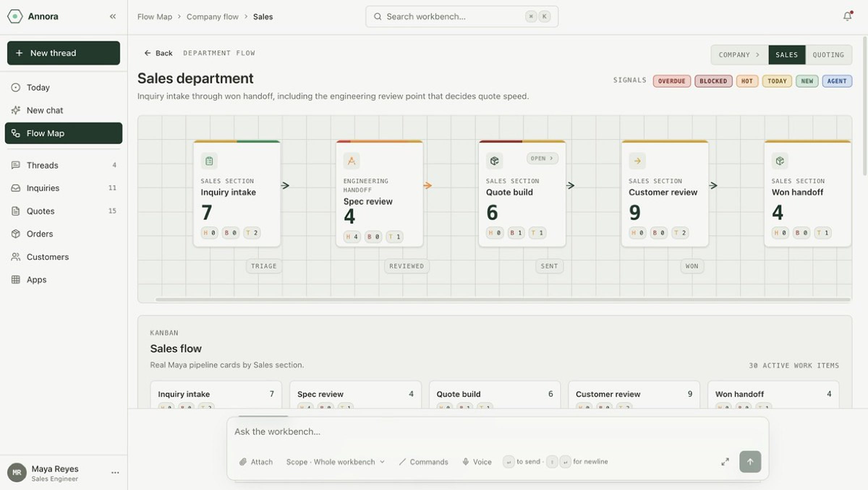The image size is (868, 490).
Task: Click the Threads message icon
Action: (16, 165)
